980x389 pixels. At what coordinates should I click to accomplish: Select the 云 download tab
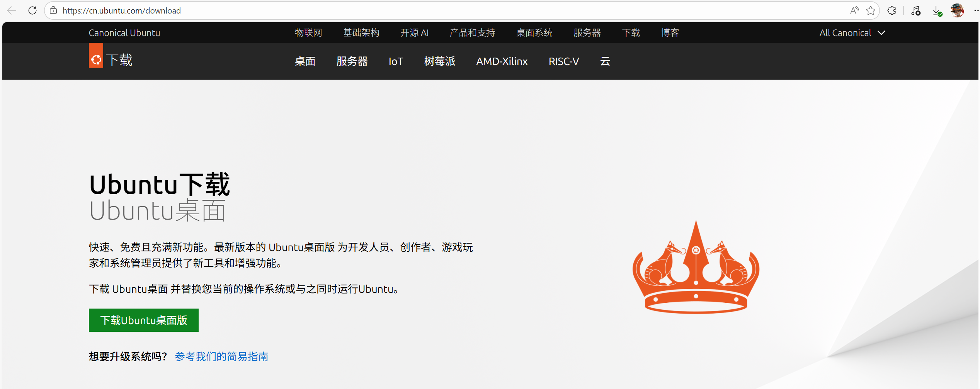(x=605, y=61)
